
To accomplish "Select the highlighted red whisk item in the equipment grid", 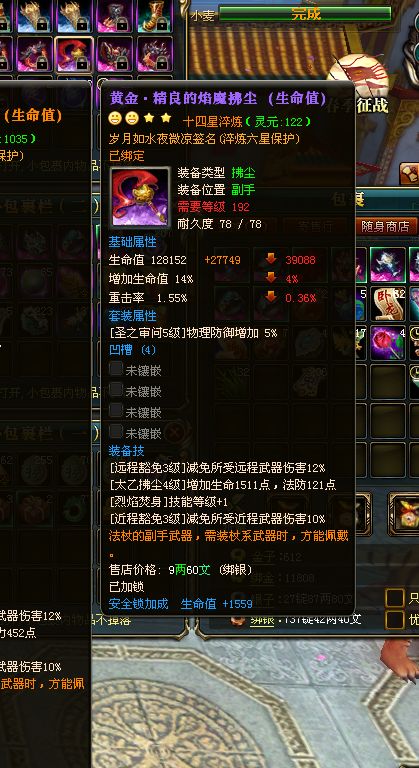I will 74,54.
